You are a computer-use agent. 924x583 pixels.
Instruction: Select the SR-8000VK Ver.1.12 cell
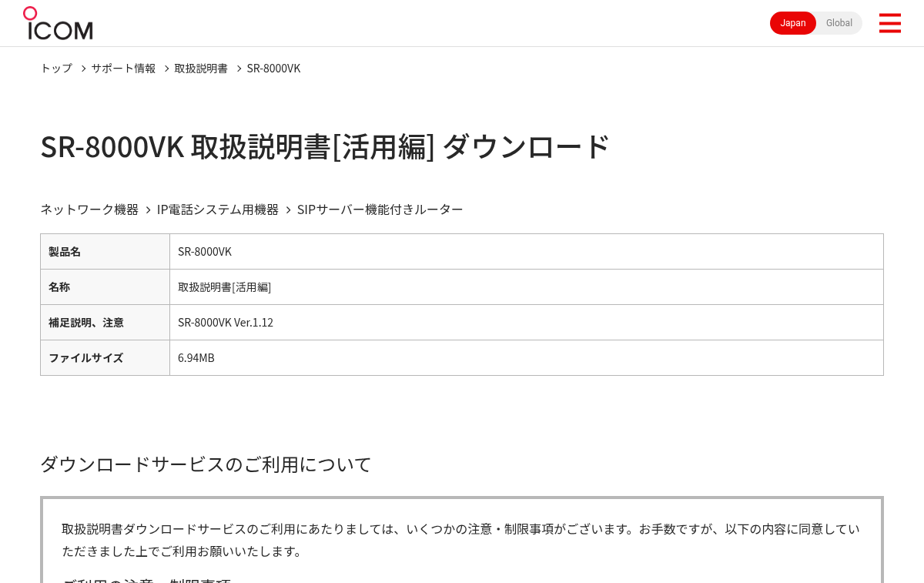tap(527, 323)
